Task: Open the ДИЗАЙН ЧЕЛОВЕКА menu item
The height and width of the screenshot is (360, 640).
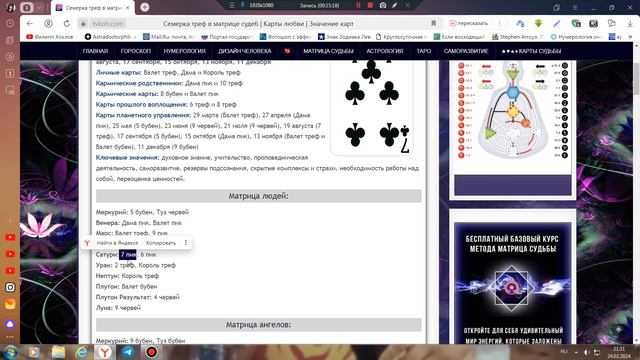Action: click(x=244, y=51)
